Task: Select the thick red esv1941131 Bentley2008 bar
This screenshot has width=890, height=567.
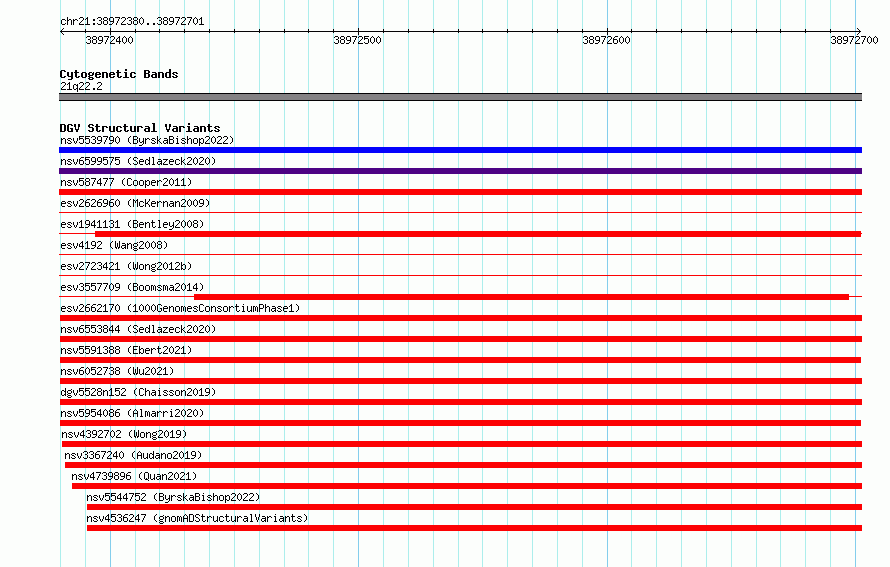Action: click(x=478, y=234)
